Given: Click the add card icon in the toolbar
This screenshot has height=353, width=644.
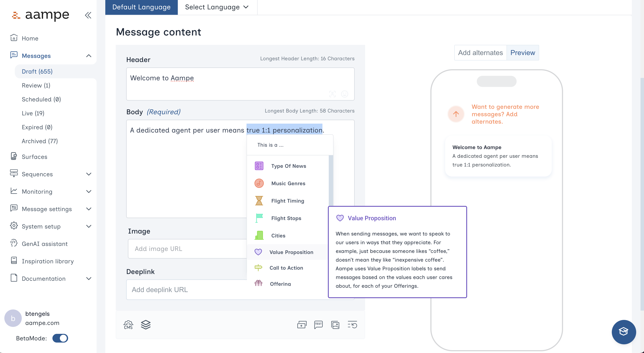Looking at the screenshot, I should [x=302, y=324].
